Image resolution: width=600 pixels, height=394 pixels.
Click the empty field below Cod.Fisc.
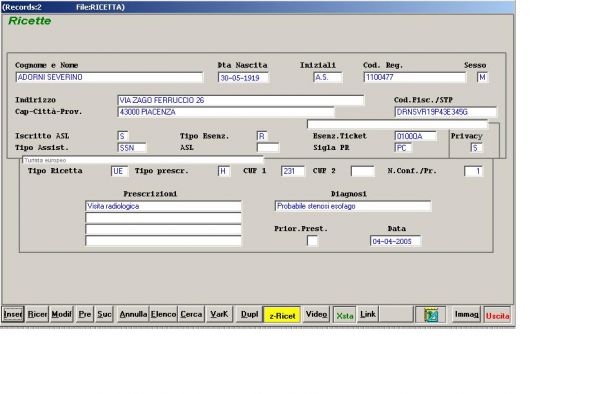tap(398, 124)
